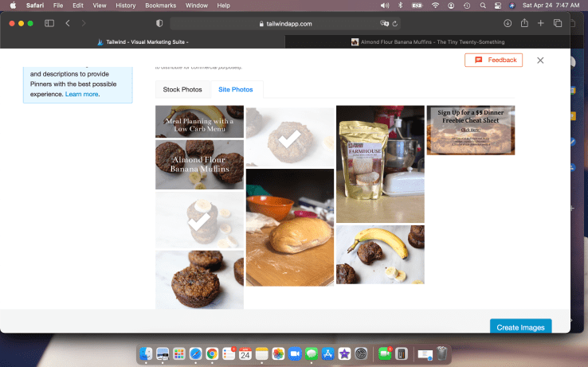Select the Site Photos tab
Image resolution: width=588 pixels, height=367 pixels.
236,89
